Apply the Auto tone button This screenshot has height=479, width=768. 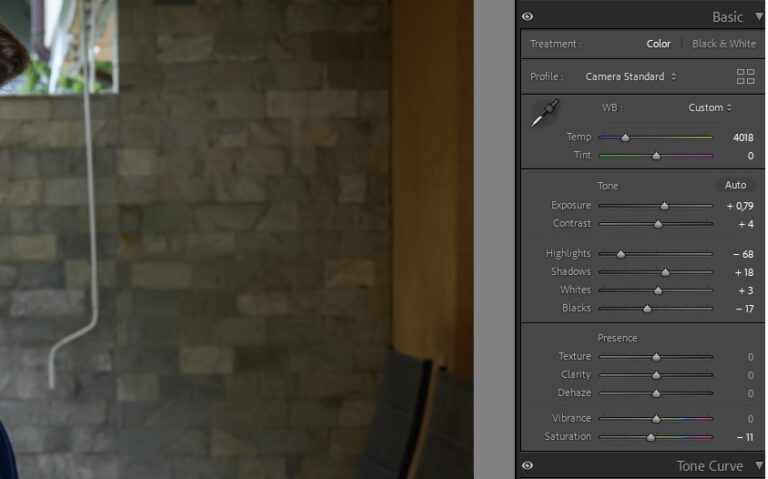[x=735, y=185]
